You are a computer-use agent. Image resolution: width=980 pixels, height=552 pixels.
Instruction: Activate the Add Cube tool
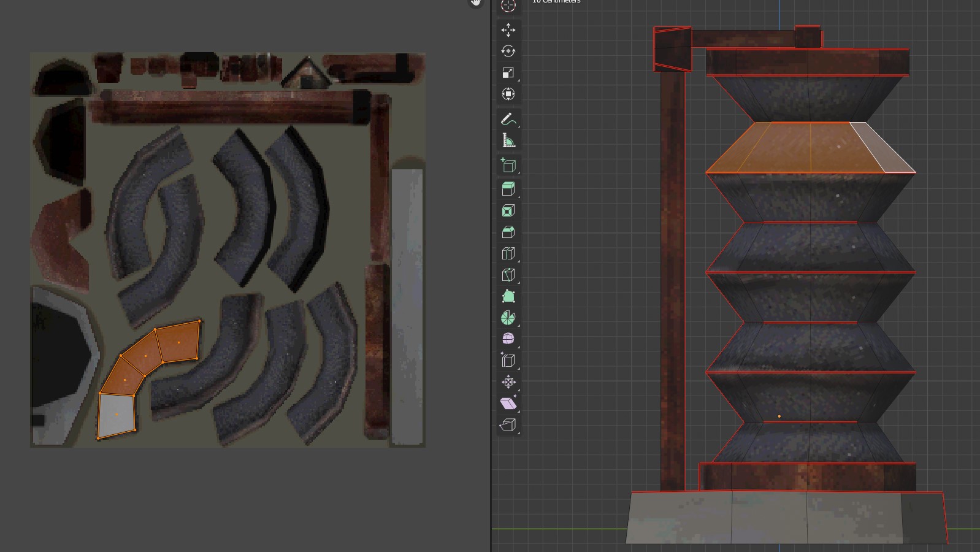click(508, 165)
